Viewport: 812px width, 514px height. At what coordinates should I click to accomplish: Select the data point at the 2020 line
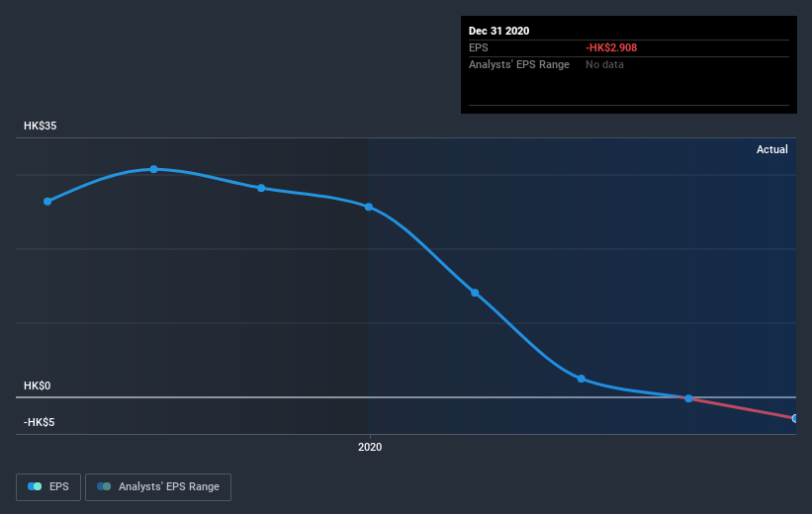click(369, 207)
